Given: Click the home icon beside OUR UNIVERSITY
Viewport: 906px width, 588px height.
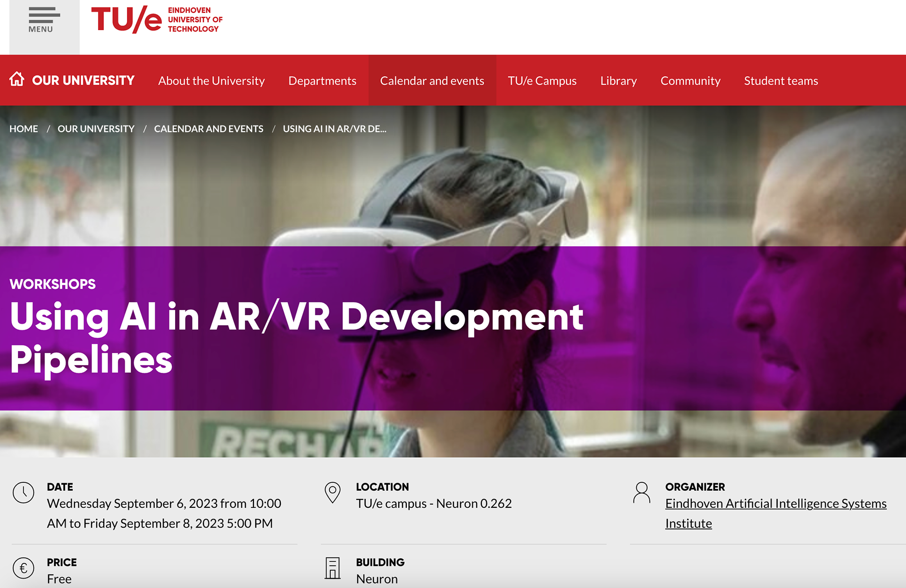Looking at the screenshot, I should coord(17,79).
